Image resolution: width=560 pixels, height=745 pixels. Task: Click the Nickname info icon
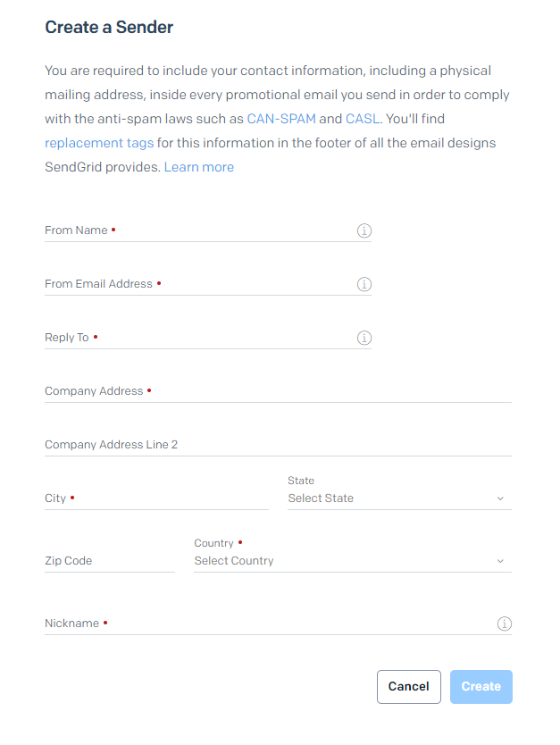(504, 624)
